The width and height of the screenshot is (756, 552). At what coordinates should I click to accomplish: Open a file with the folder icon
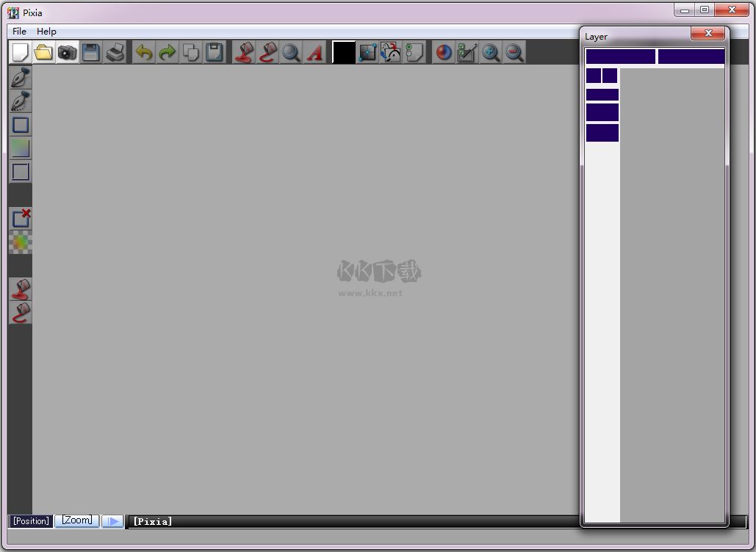43,52
